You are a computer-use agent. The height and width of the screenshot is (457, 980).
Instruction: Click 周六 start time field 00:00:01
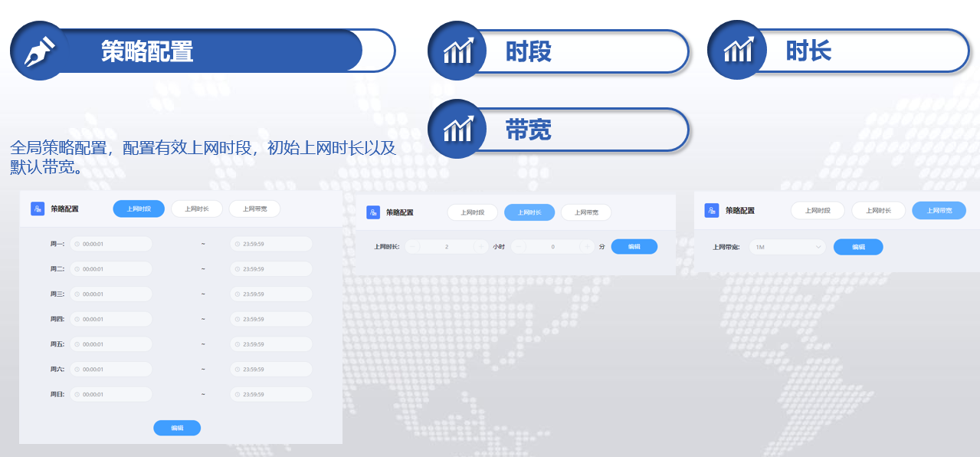(x=111, y=369)
